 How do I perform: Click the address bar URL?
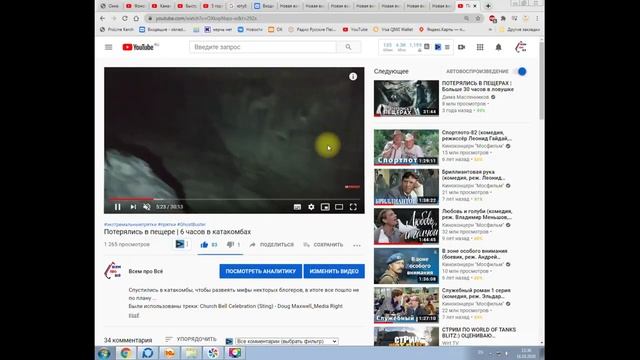pos(206,18)
